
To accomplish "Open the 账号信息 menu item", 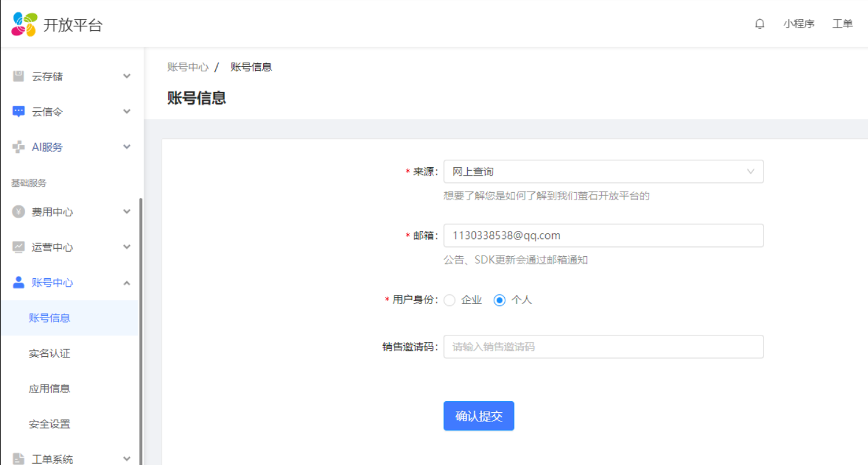I will (x=69, y=318).
